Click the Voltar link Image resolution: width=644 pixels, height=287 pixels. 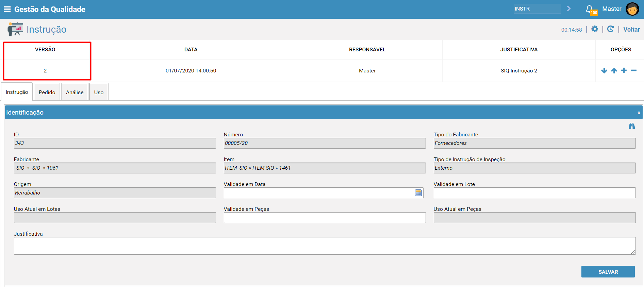coord(631,30)
